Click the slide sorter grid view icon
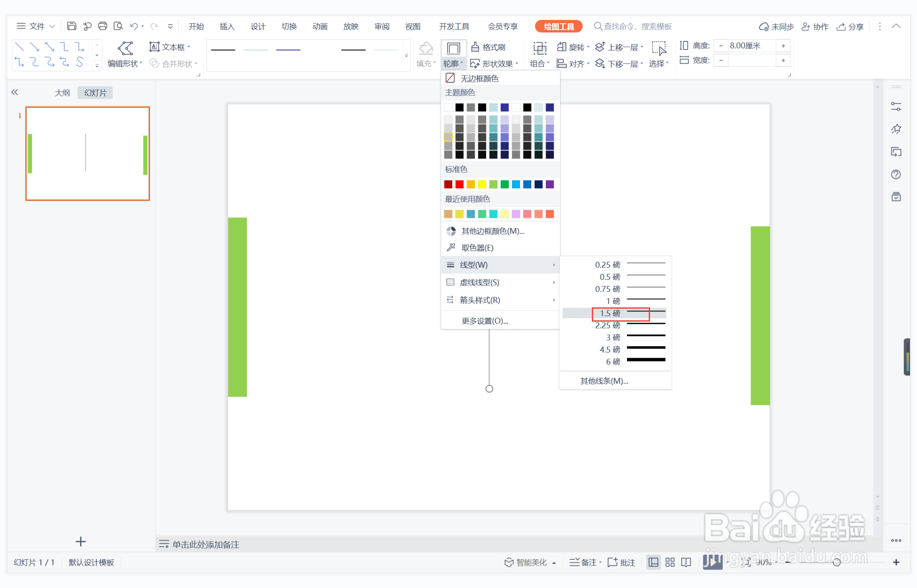The image size is (917, 588). [x=670, y=562]
